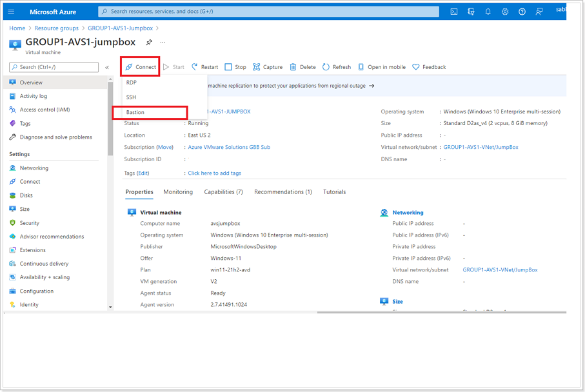Stop the virtual machine
The height and width of the screenshot is (392, 585).
coord(235,67)
